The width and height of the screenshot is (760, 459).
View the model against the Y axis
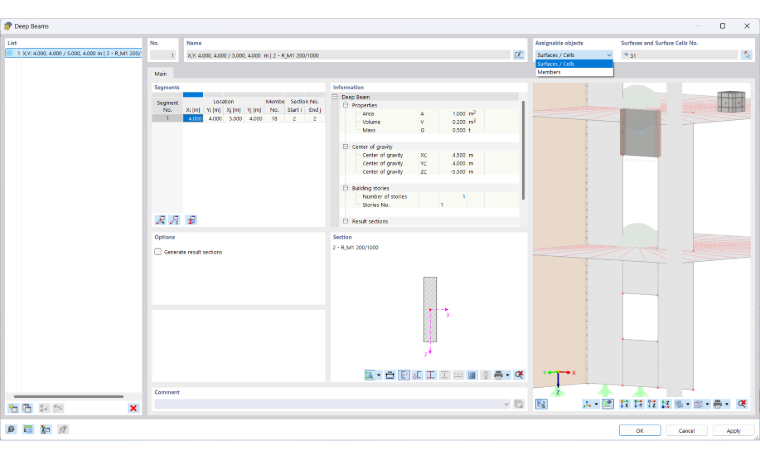[638, 404]
